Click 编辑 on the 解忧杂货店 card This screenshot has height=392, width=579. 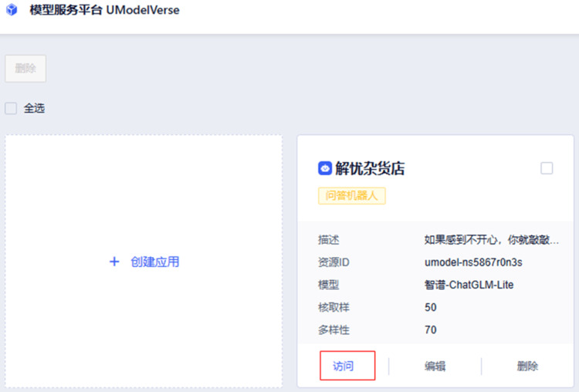pos(435,367)
